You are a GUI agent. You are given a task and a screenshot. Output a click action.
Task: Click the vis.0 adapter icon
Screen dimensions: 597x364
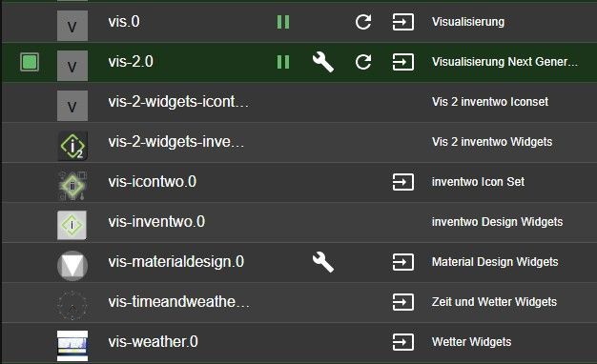click(x=72, y=26)
